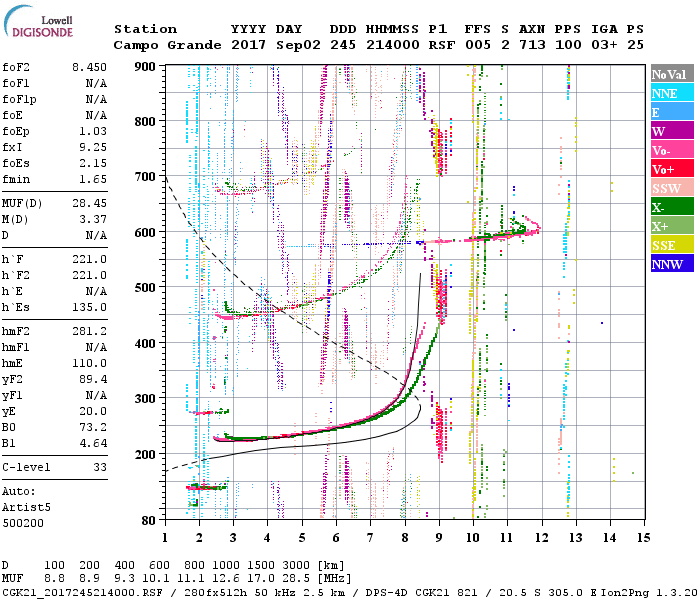Viewport: 700px width, 600px height.
Task: Select the hmF2 value 281.2
Action: (x=89, y=331)
